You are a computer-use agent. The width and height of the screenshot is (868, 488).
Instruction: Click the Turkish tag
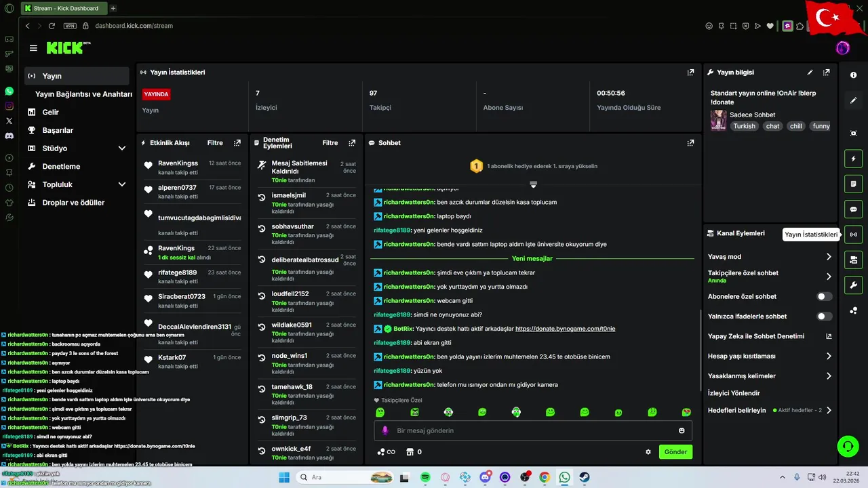(744, 126)
